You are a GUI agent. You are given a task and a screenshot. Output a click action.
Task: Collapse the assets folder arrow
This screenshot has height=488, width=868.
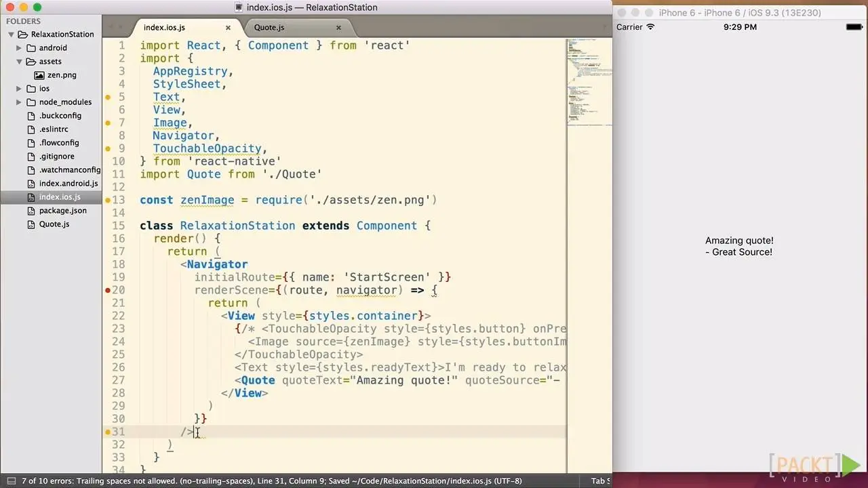(x=20, y=62)
